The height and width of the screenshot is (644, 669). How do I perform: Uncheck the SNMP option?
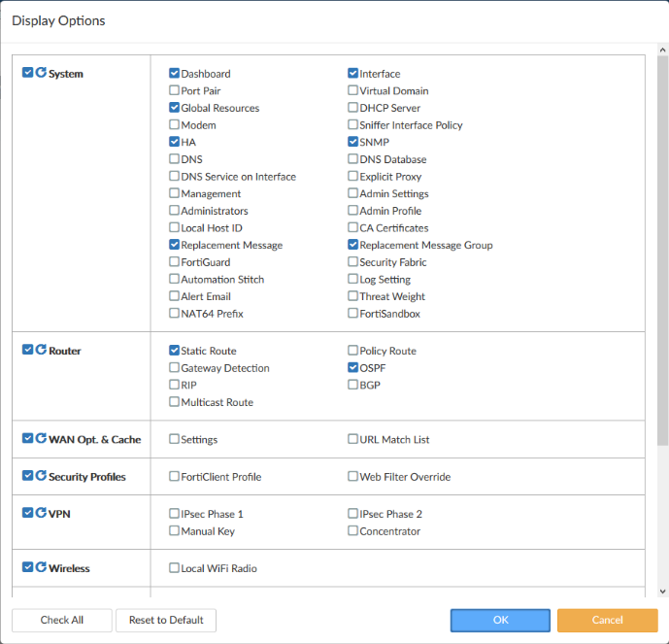click(352, 141)
